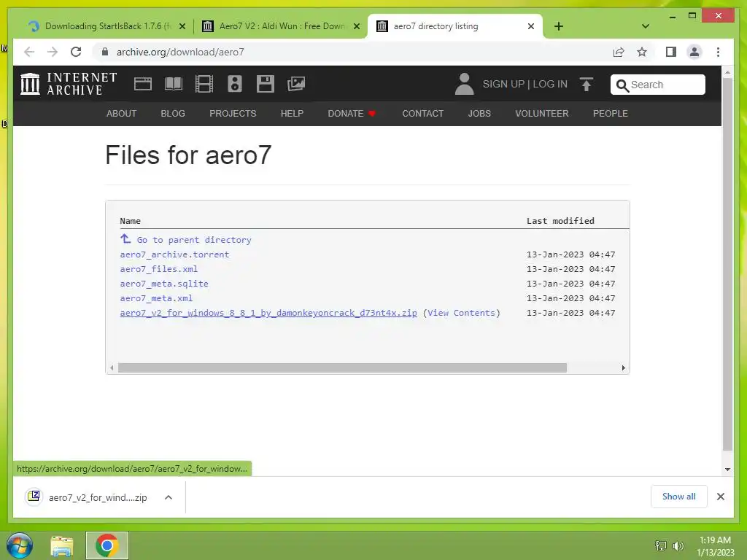This screenshot has height=560, width=747.
Task: Open the JOBS menu item
Action: point(479,113)
